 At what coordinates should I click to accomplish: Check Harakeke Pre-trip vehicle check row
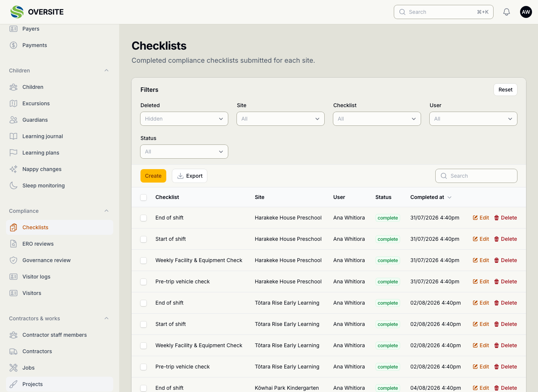point(143,281)
